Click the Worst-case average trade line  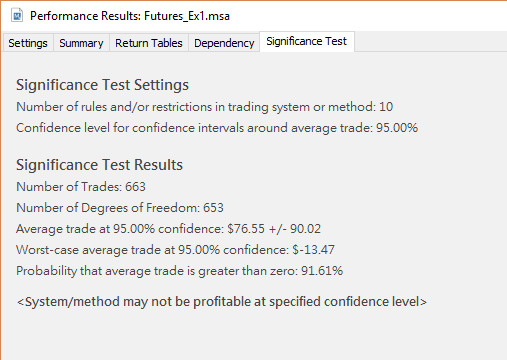[x=175, y=250]
